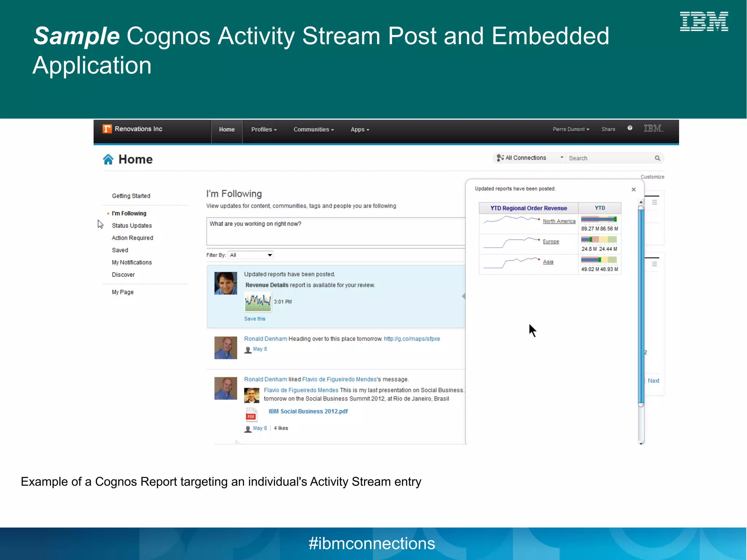The height and width of the screenshot is (560, 747).
Task: Click in the What are you working on box
Action: click(x=336, y=232)
